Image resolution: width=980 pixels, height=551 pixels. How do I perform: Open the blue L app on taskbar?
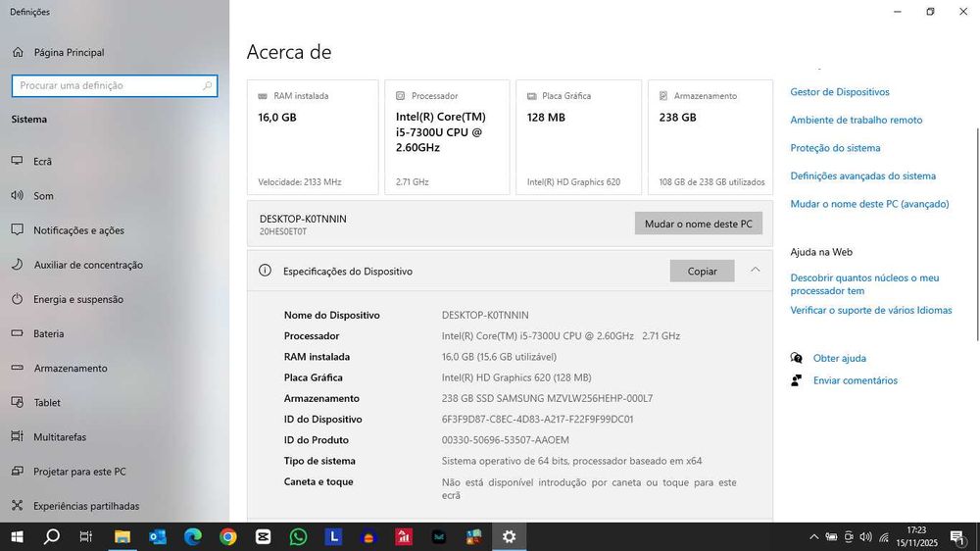333,536
